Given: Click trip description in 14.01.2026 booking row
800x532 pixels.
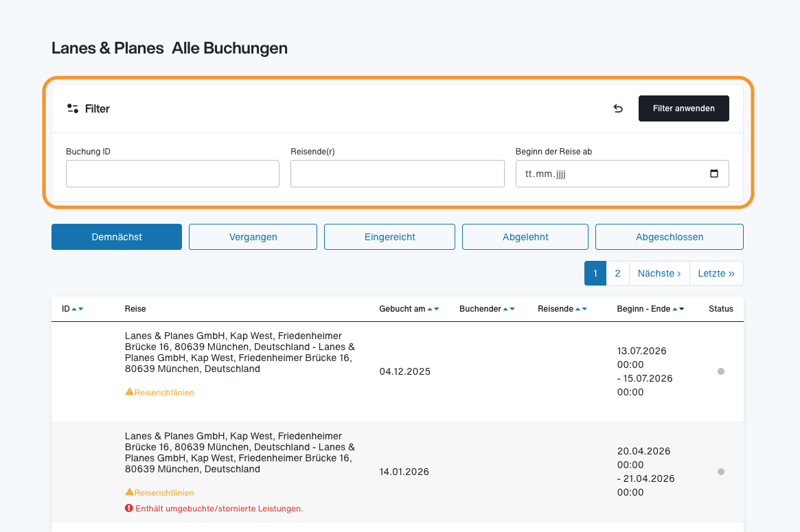Looking at the screenshot, I should tap(240, 452).
